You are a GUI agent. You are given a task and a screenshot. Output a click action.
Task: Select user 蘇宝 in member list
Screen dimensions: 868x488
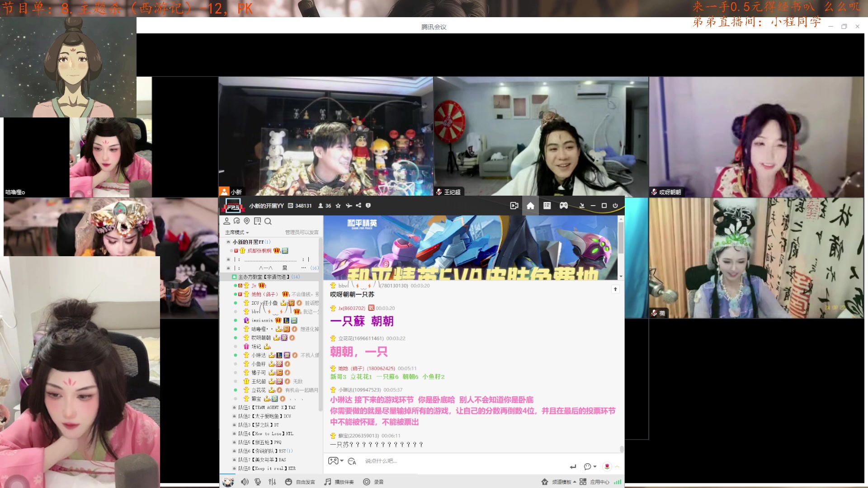256,399
